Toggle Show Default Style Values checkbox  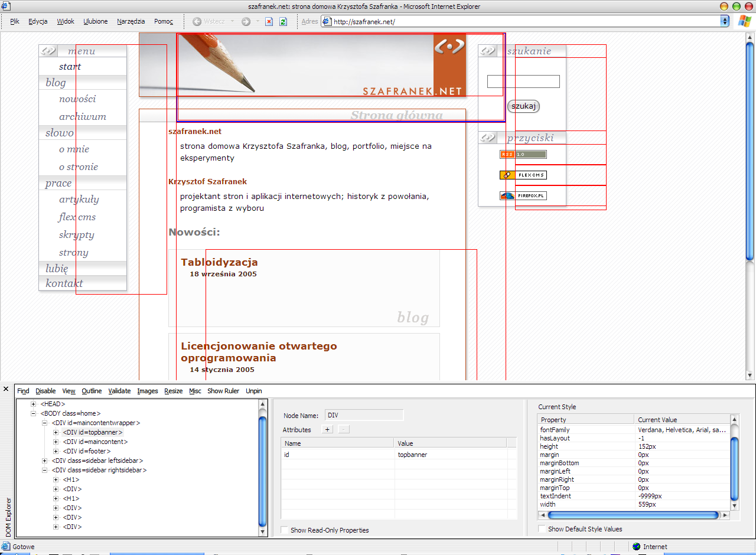[x=542, y=529]
